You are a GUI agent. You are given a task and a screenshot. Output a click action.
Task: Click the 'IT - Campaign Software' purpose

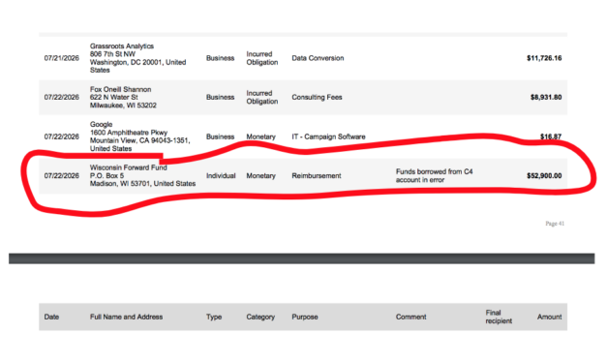coord(328,136)
